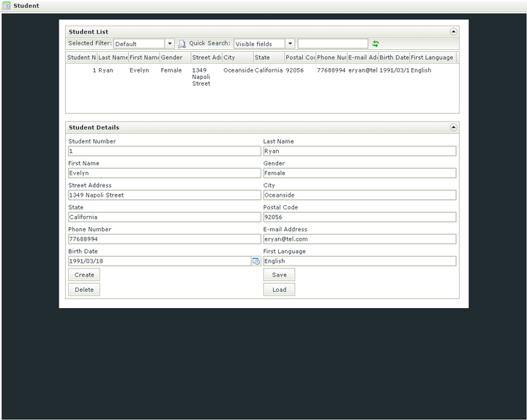The image size is (527, 420).
Task: Select the '1349 Napoli Street' list cell
Action: pyautogui.click(x=201, y=77)
